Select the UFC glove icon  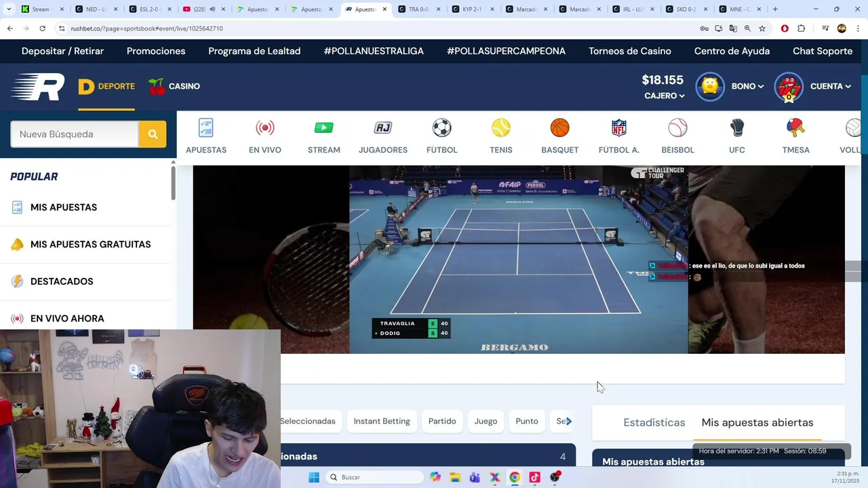[737, 127]
